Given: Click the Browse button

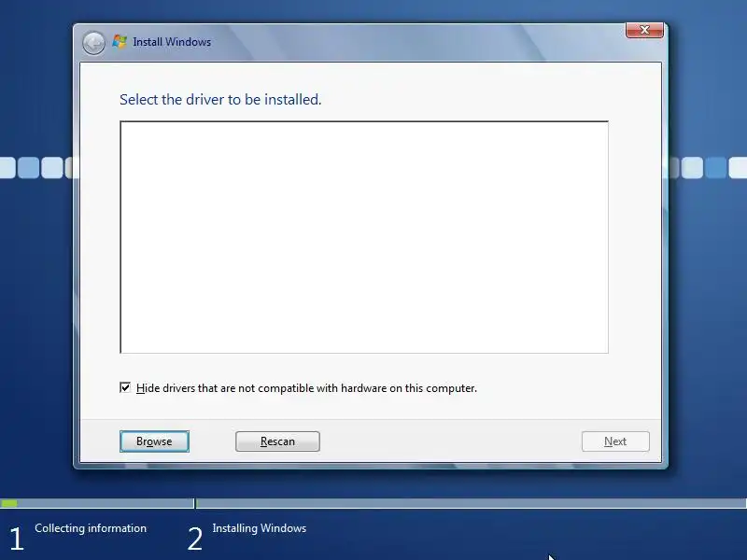Looking at the screenshot, I should (x=154, y=441).
